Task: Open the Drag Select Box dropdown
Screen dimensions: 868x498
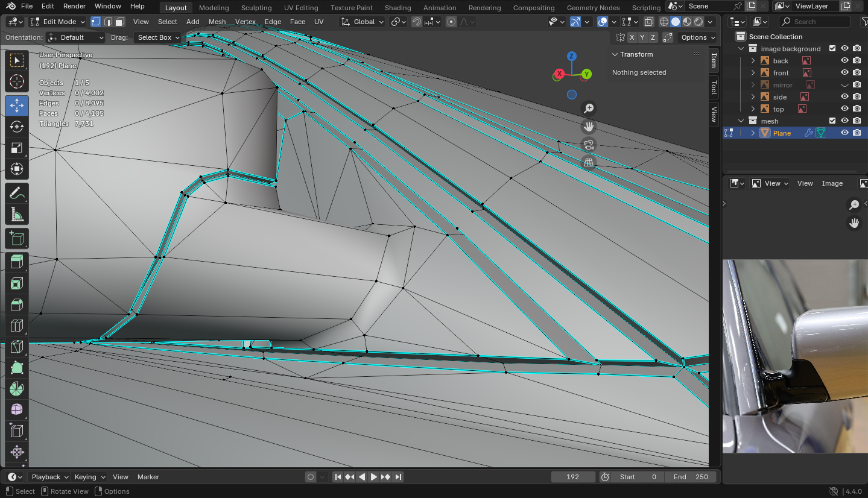Action: coord(157,37)
